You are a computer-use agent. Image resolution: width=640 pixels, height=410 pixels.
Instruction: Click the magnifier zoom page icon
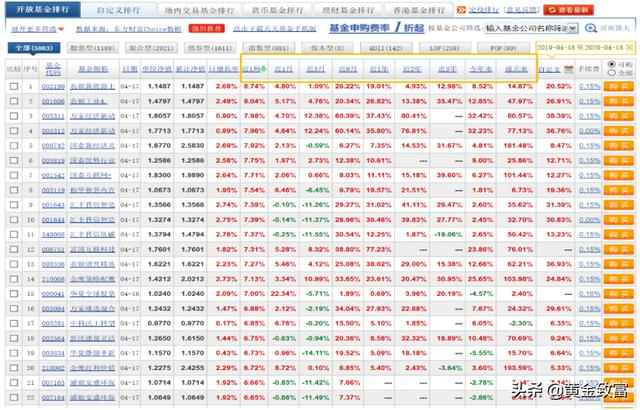[x=591, y=28]
